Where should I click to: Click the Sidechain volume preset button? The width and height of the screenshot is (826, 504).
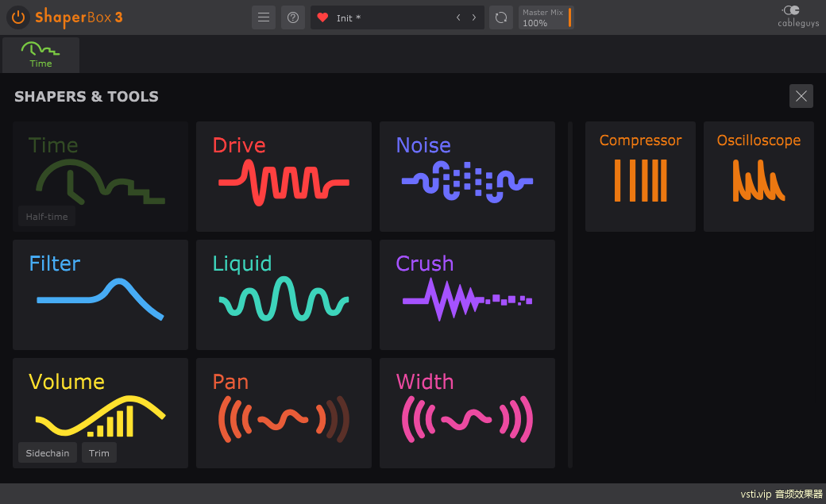tap(48, 453)
